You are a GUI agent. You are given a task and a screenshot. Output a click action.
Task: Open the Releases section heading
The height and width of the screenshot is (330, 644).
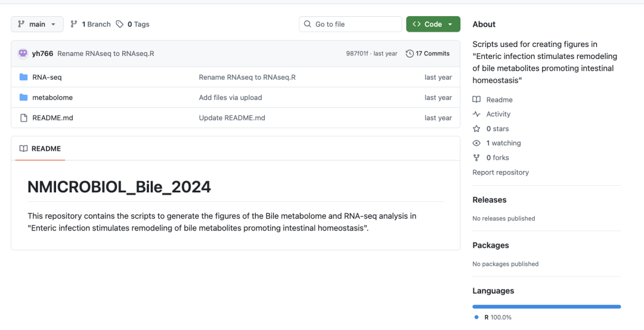[489, 200]
